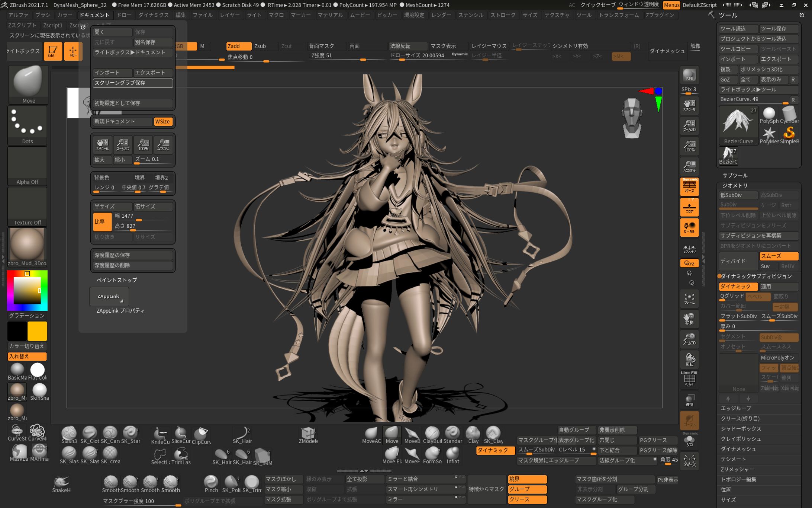Screen dimensions: 812x508
Task: Click the 100% zoom icon in Document menu
Action: coord(143,144)
